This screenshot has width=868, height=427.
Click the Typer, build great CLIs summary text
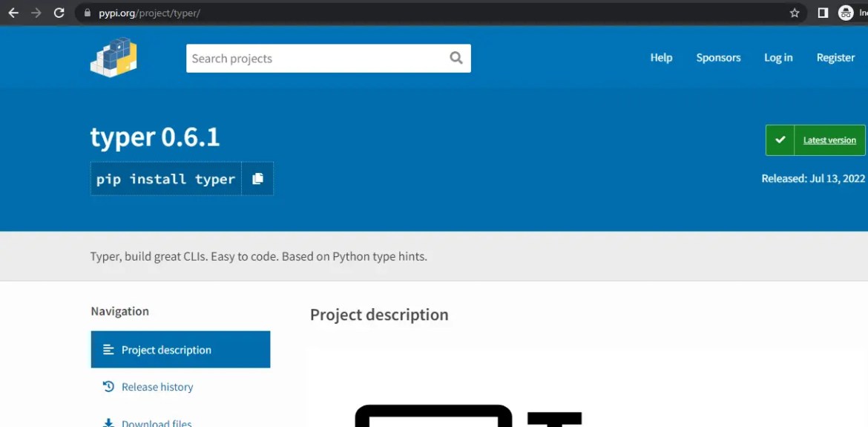point(258,256)
